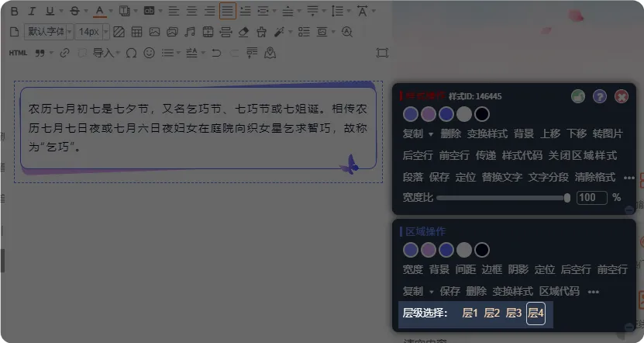
Task: Center align the text
Action: pos(191,11)
